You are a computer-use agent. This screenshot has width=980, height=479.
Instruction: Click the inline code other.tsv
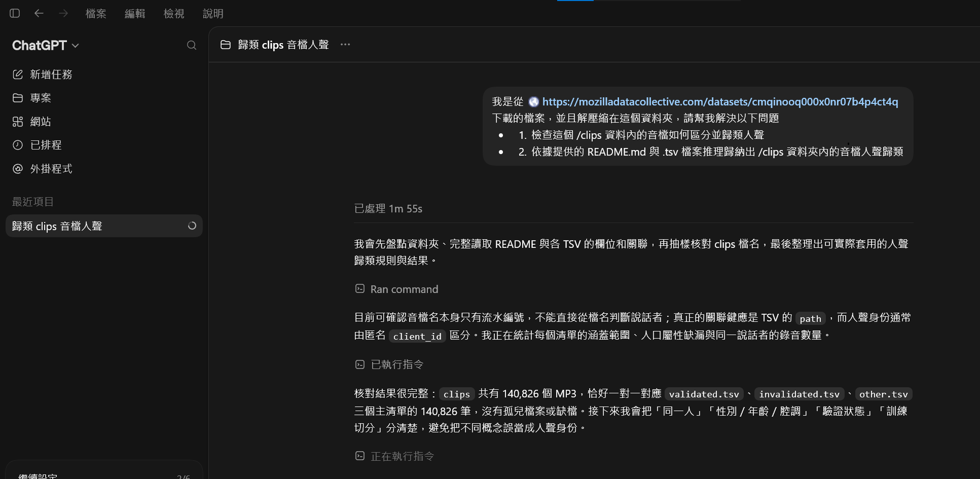(x=883, y=394)
